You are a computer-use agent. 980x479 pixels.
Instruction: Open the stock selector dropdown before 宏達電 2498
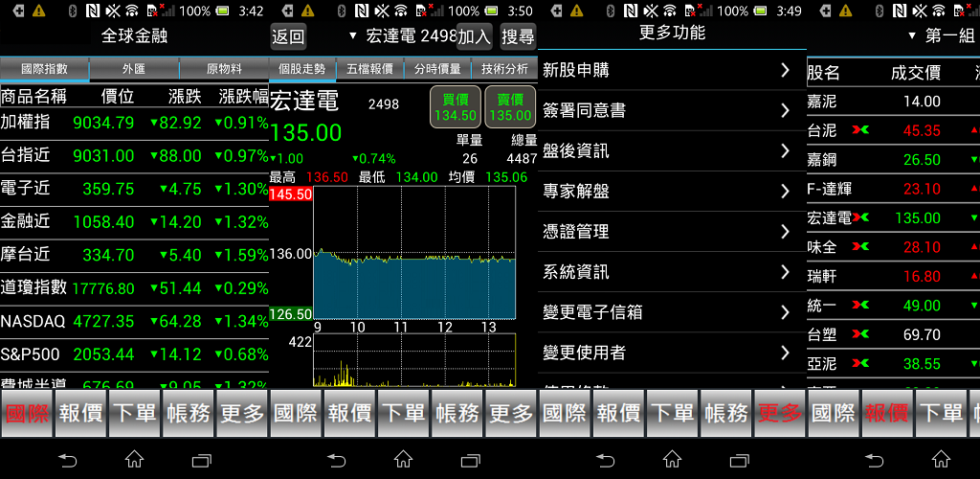pos(352,36)
